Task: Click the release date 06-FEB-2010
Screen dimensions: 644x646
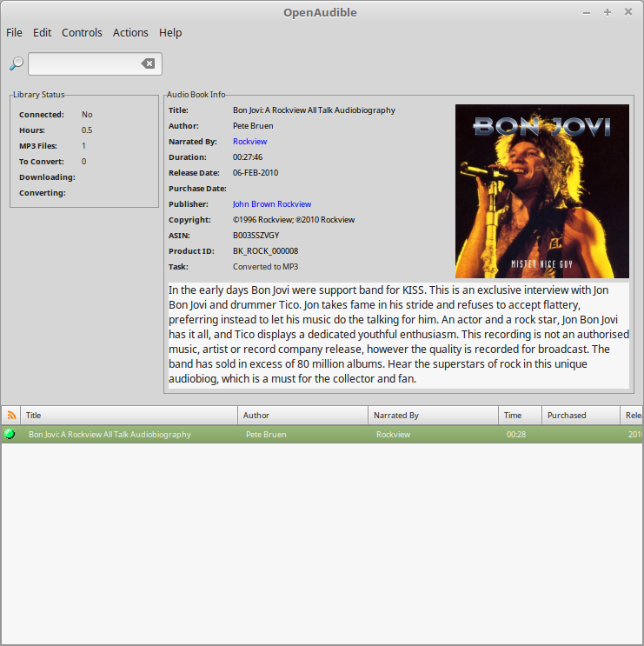Action: [x=256, y=173]
